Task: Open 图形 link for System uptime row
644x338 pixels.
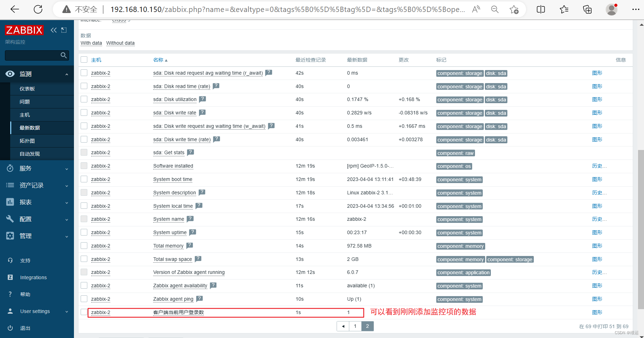Action: (597, 232)
